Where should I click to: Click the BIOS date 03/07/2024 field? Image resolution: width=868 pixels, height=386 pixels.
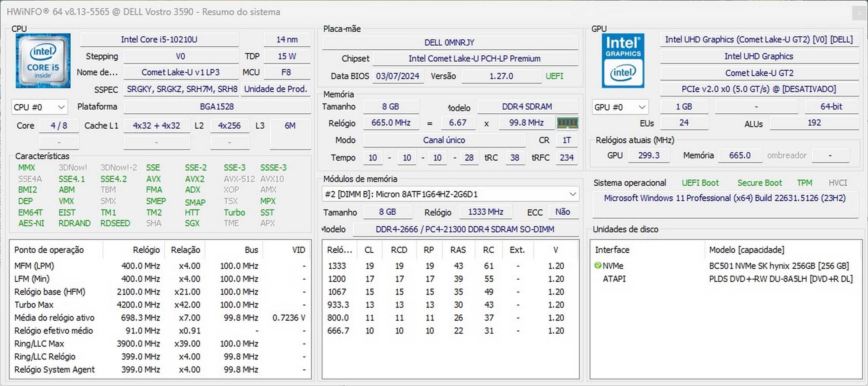point(398,76)
